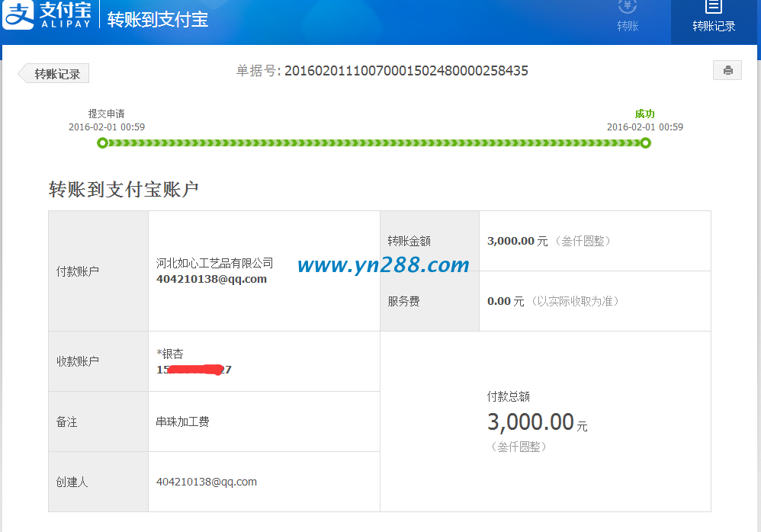Click the Alipay logo in the header
The image size is (761, 532).
click(17, 14)
